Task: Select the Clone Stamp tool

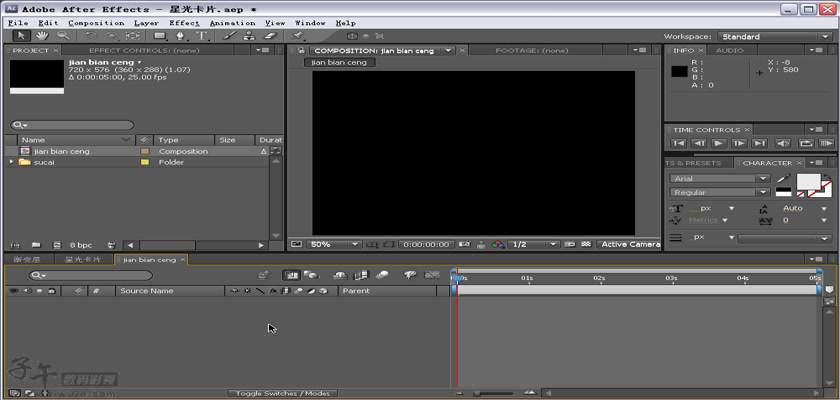Action: 249,36
